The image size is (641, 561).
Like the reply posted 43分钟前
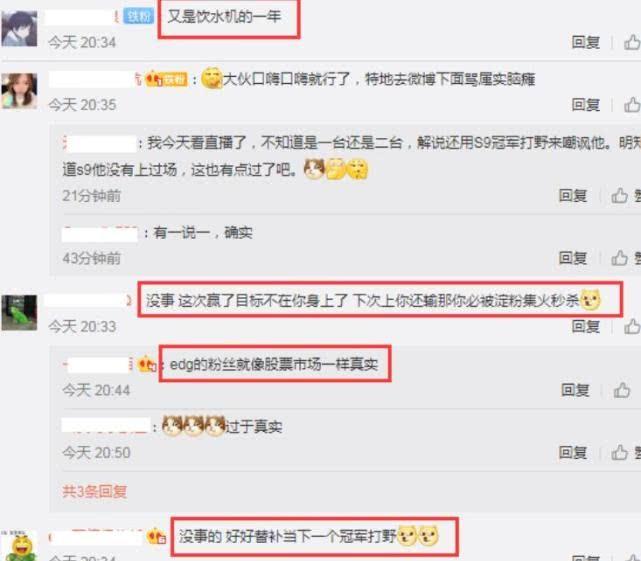click(620, 258)
